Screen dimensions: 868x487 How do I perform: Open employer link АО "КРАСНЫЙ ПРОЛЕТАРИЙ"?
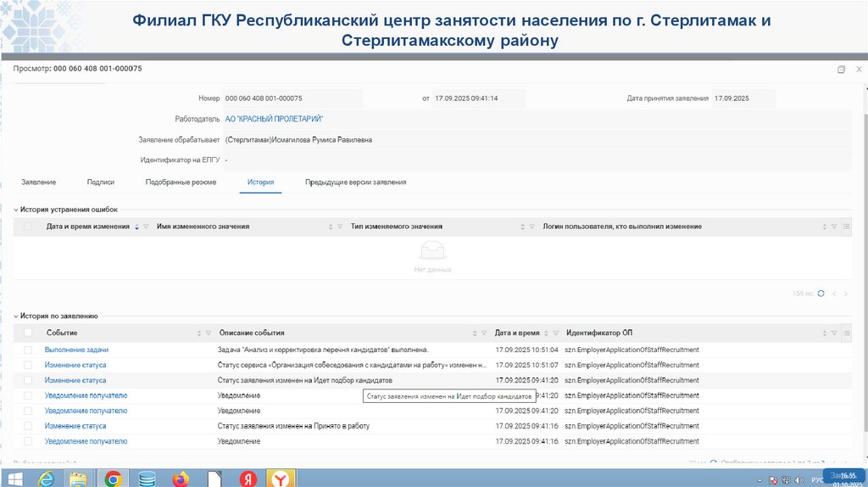[274, 119]
